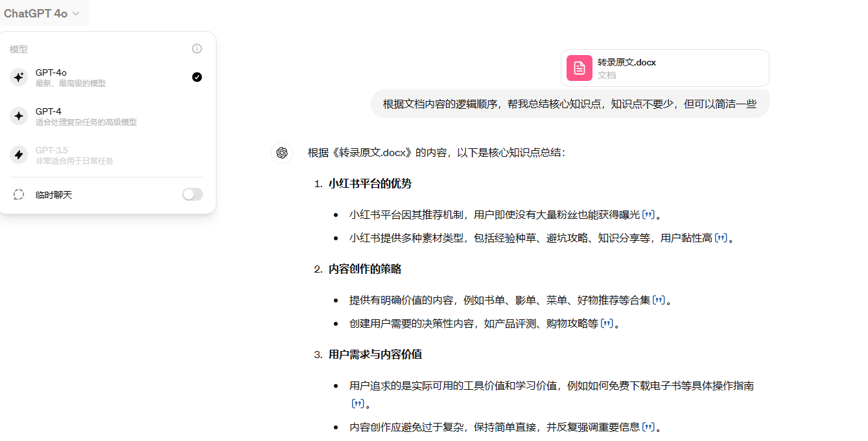Open the citation icon after 也能获得曝光
This screenshot has width=868, height=441.
(x=648, y=214)
